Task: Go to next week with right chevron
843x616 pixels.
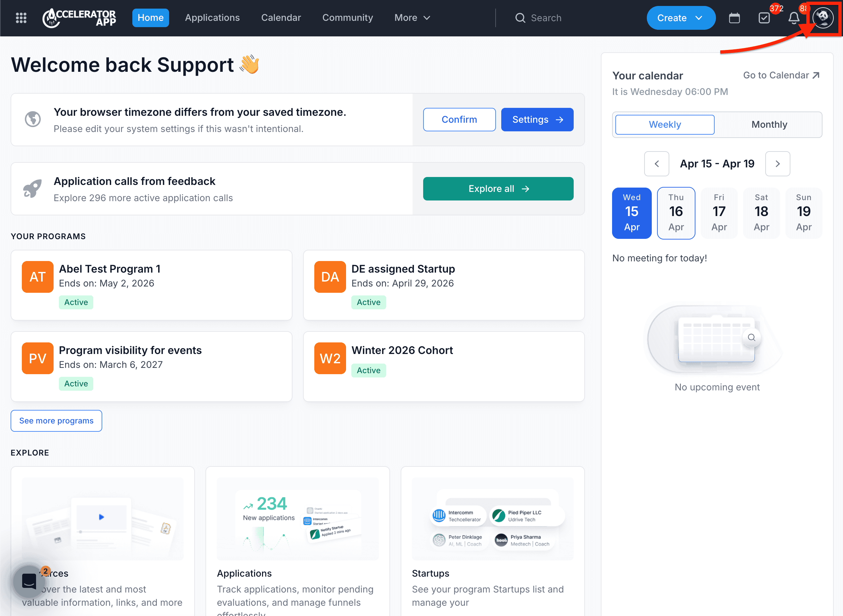Action: click(777, 163)
